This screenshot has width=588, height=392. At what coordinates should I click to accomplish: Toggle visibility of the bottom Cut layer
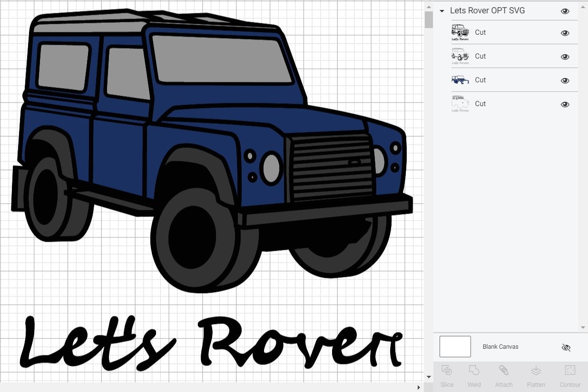click(565, 104)
